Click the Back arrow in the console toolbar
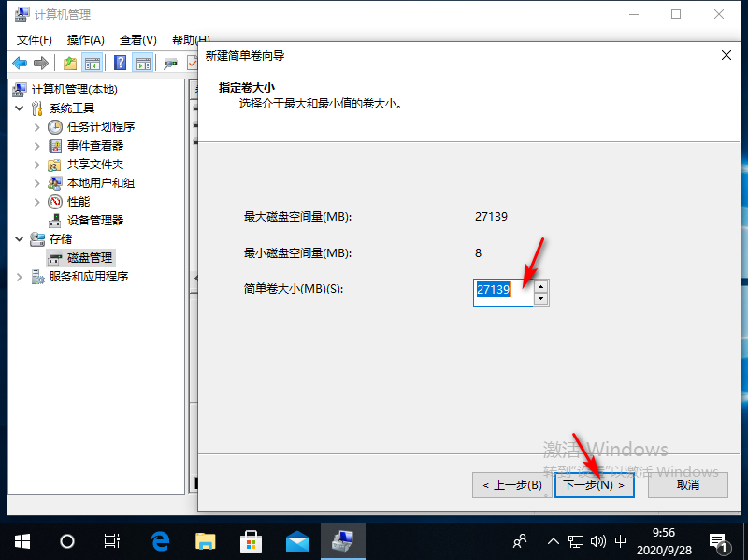The width and height of the screenshot is (748, 560). click(22, 63)
